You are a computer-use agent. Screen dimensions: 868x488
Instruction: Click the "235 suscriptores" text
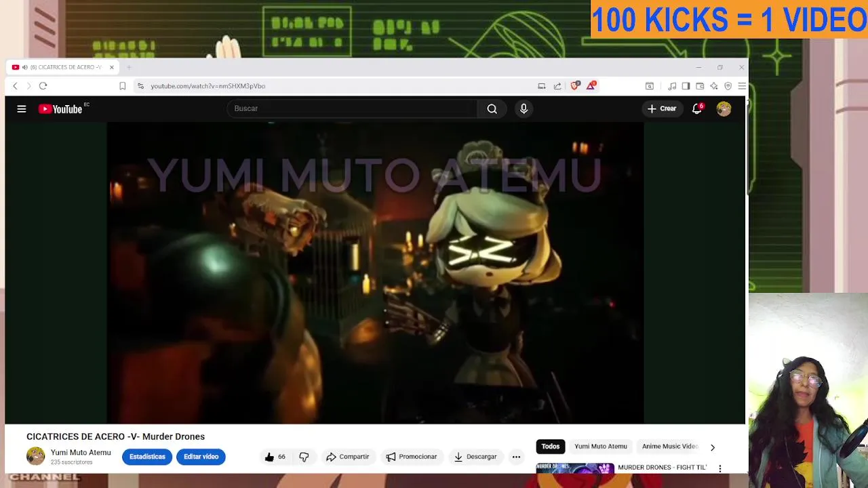click(71, 462)
